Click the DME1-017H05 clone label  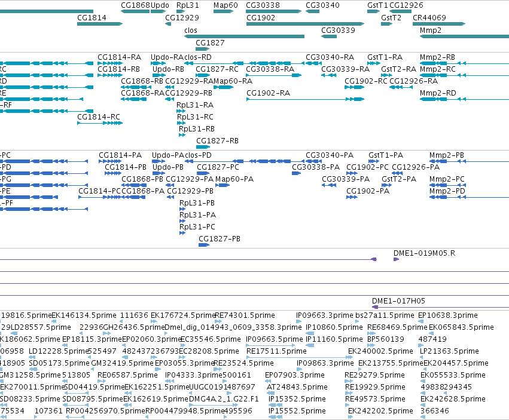pos(398,301)
